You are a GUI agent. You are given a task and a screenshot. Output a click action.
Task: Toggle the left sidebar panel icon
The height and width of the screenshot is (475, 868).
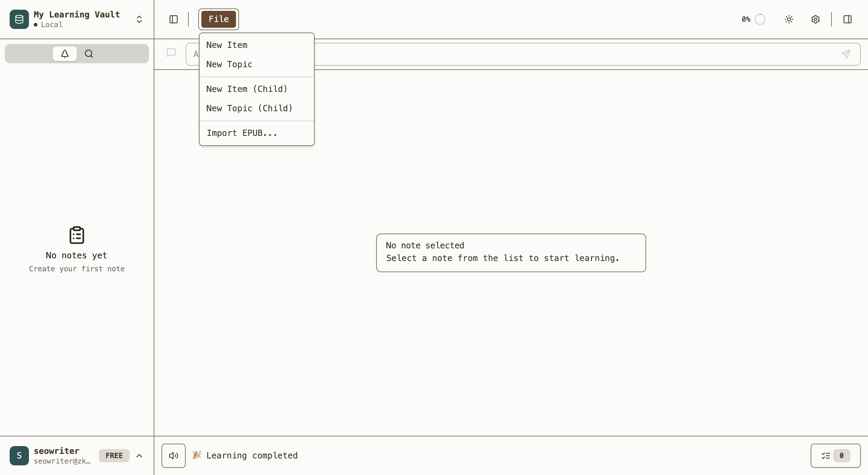click(x=174, y=19)
